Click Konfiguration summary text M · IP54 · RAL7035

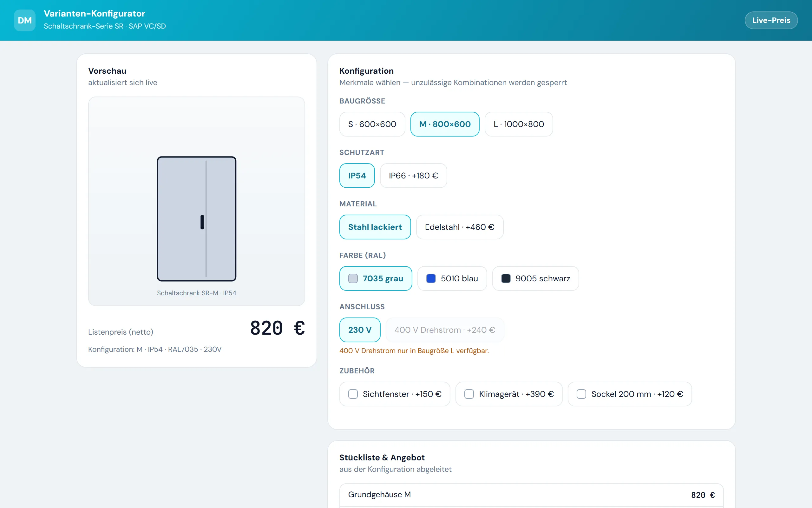click(x=155, y=349)
